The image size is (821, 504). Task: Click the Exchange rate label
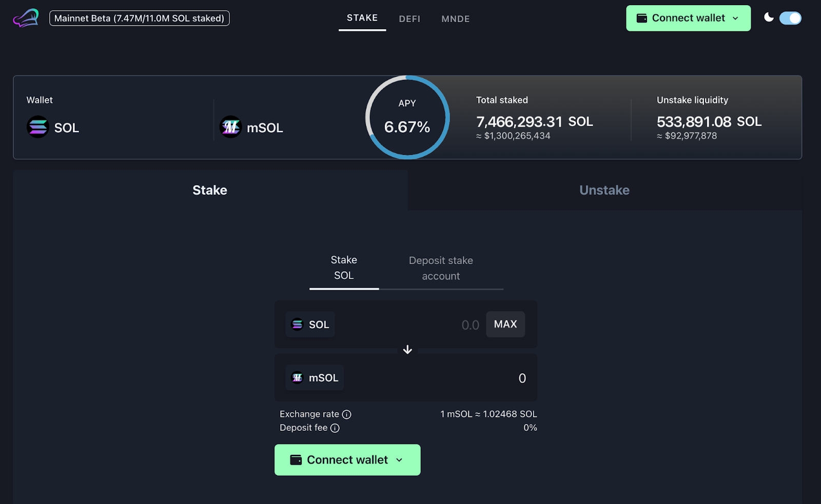pyautogui.click(x=309, y=414)
